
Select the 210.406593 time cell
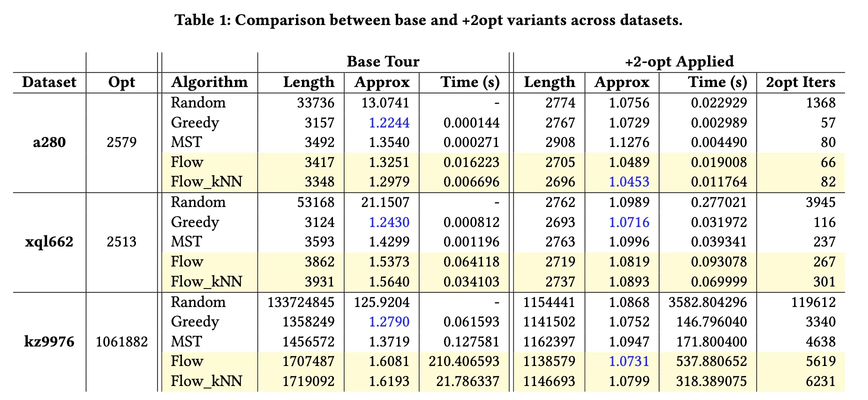463,361
